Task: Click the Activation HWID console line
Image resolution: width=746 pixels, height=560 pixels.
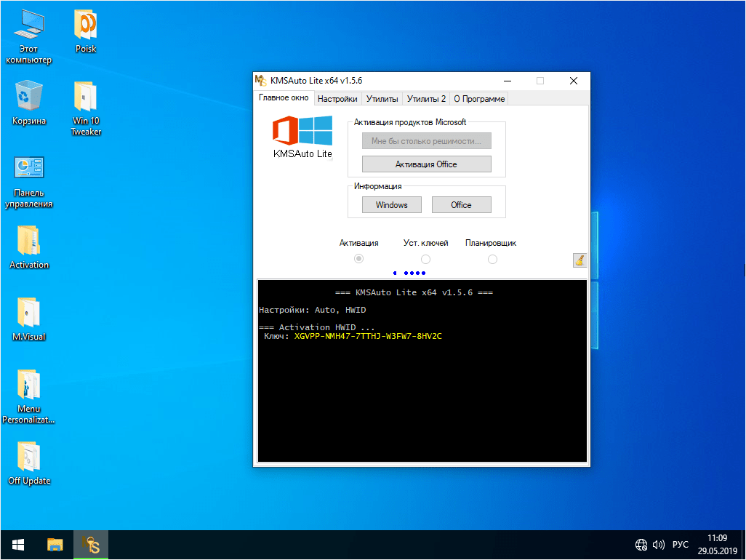Action: [317, 327]
